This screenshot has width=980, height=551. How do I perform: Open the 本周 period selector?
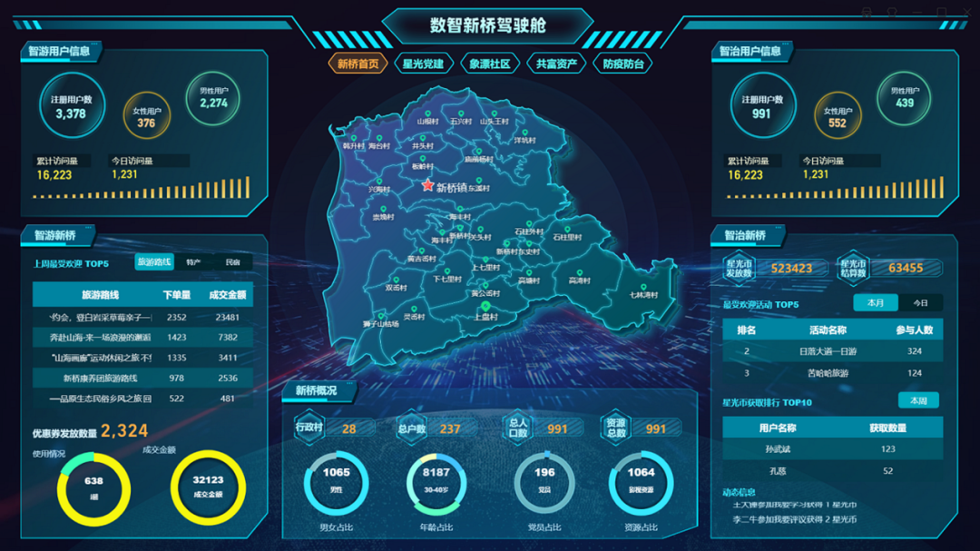click(918, 401)
